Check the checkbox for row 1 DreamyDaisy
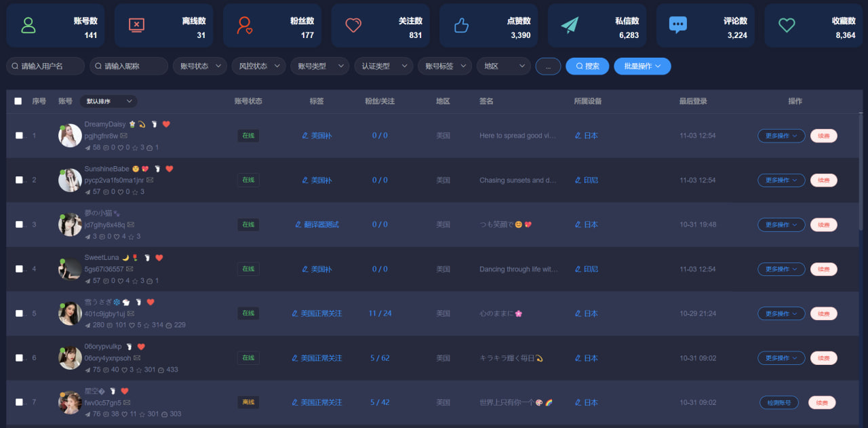This screenshot has height=428, width=868. (19, 136)
